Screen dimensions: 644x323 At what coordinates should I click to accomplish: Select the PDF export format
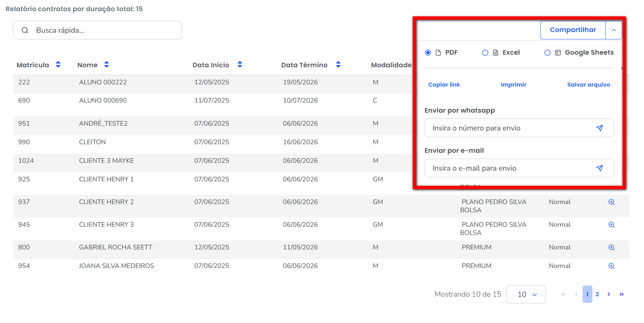click(x=428, y=53)
